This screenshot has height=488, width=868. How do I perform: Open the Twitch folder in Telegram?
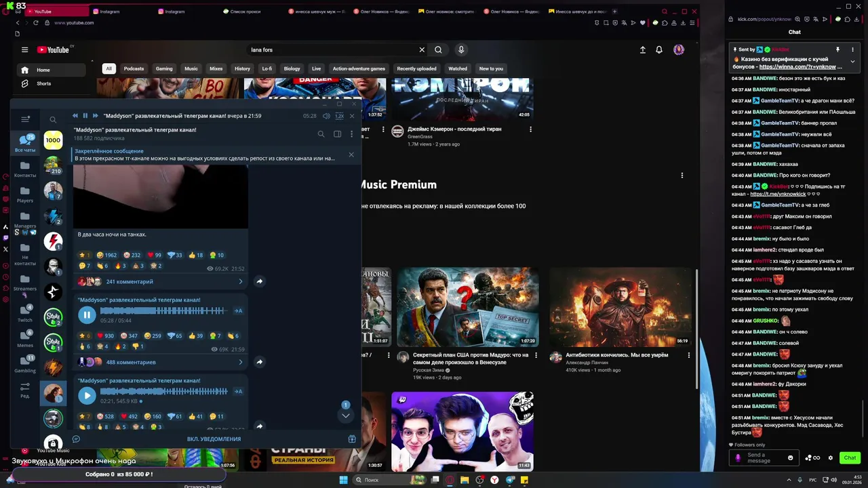click(25, 313)
